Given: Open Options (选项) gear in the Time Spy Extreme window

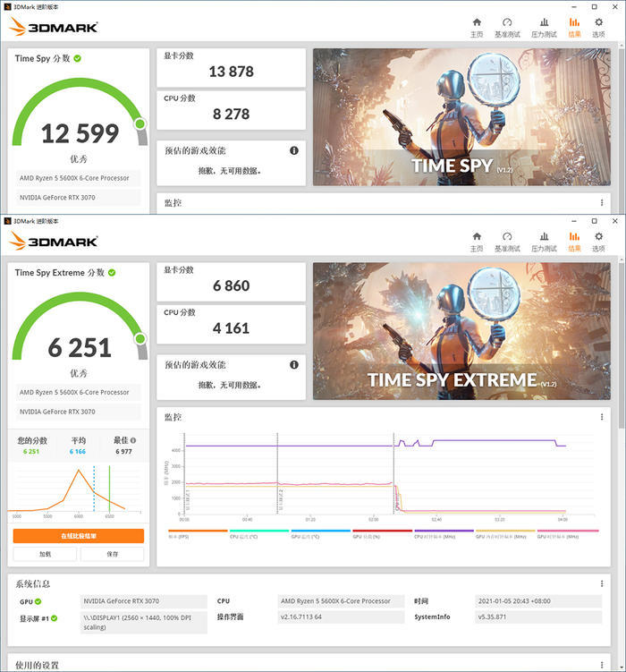Looking at the screenshot, I should (598, 242).
